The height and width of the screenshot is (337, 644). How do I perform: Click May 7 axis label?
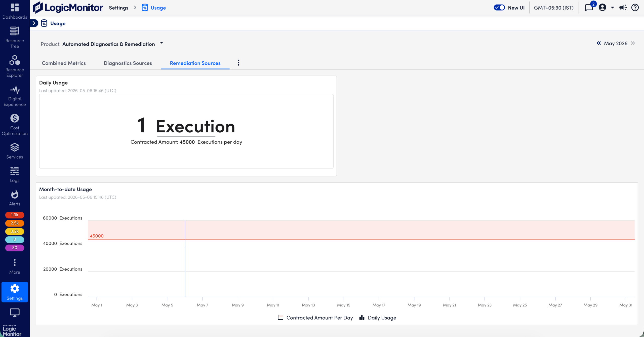click(203, 305)
